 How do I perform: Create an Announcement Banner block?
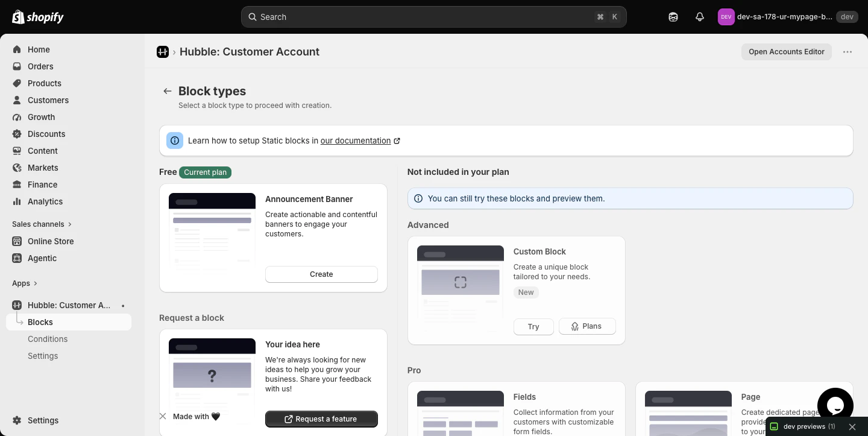pyautogui.click(x=321, y=274)
